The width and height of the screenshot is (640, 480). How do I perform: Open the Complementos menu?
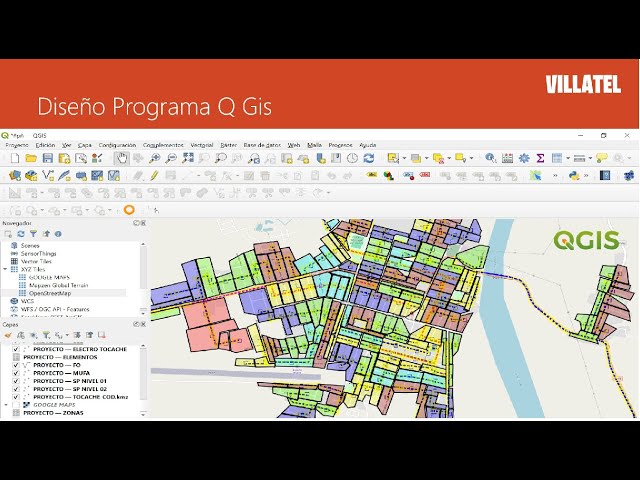click(x=163, y=145)
